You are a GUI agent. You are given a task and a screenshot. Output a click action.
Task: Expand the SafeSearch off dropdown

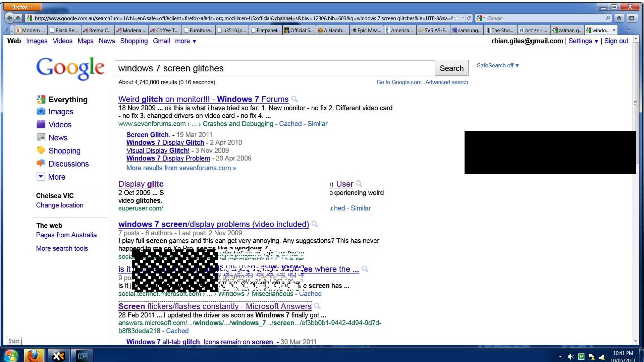[498, 65]
